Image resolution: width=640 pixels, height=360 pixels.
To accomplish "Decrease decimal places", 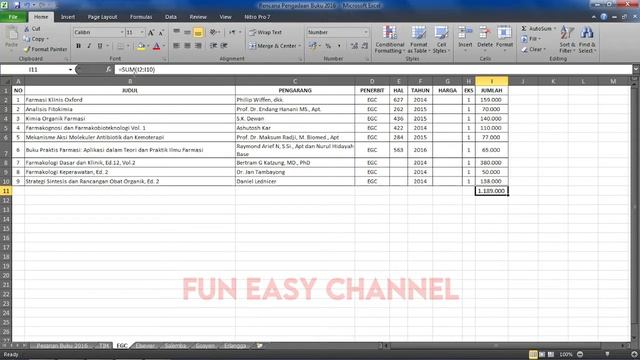I will [365, 46].
